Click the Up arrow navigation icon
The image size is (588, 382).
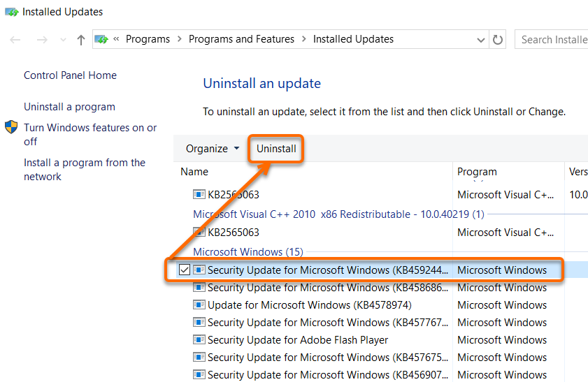tap(81, 40)
